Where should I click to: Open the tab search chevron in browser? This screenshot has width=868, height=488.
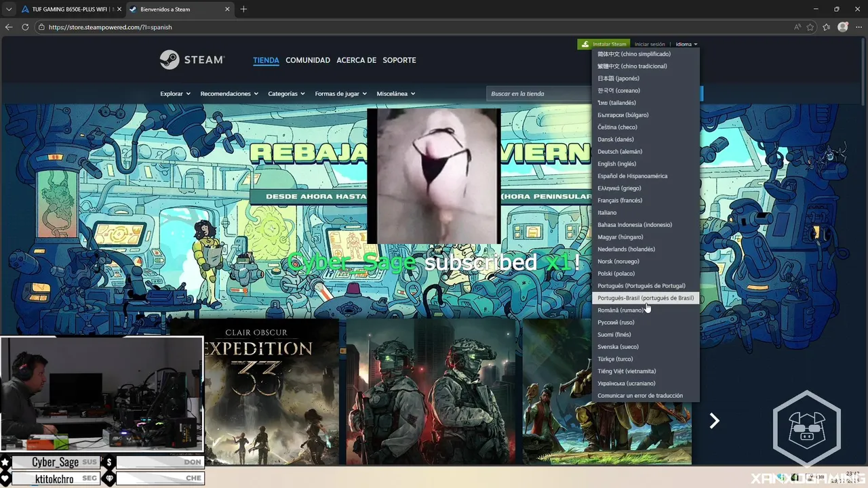click(9, 9)
